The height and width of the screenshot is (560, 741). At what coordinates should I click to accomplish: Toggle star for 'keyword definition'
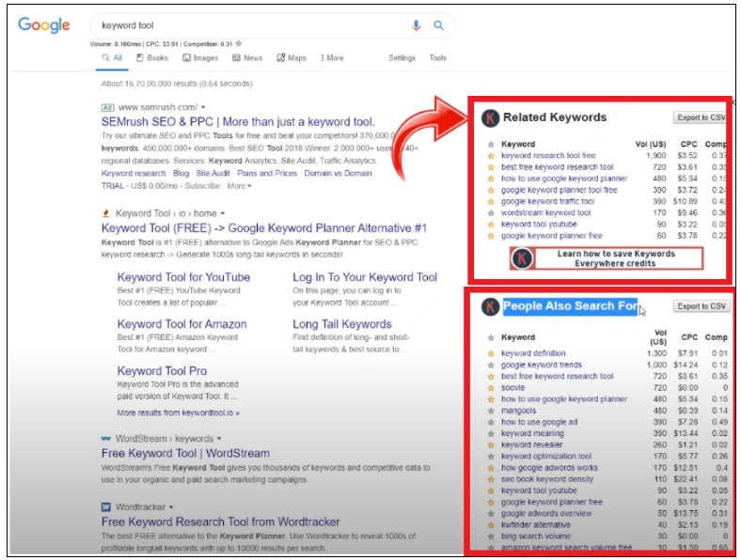coord(491,353)
